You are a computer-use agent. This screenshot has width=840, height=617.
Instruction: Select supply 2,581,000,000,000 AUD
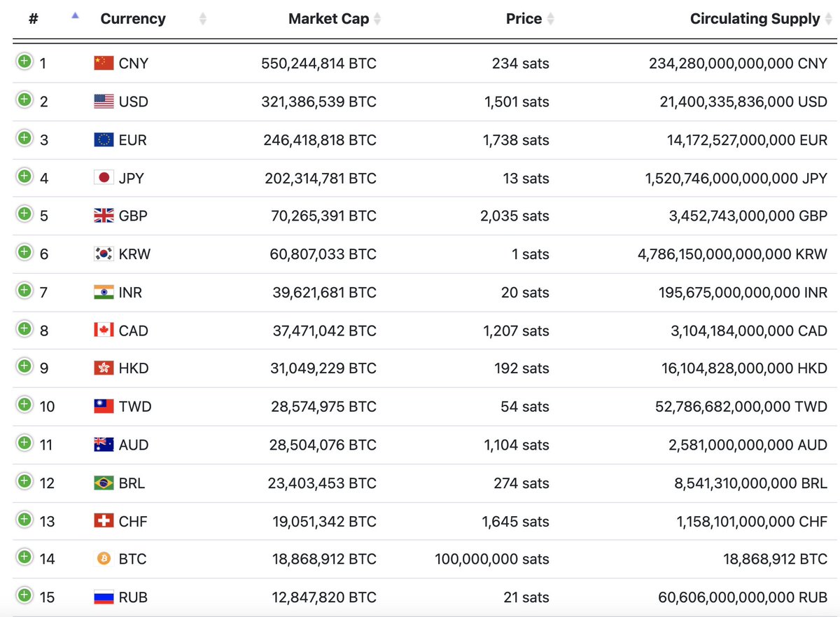click(748, 445)
